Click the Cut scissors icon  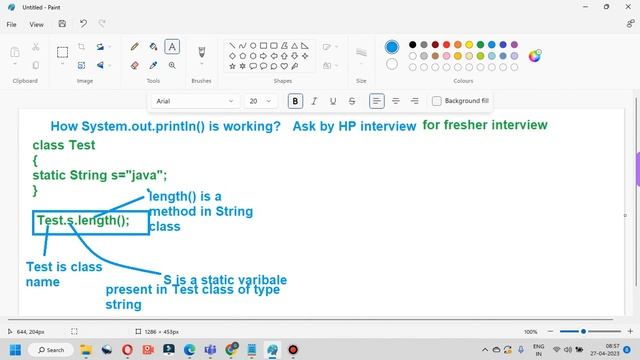coord(36,47)
